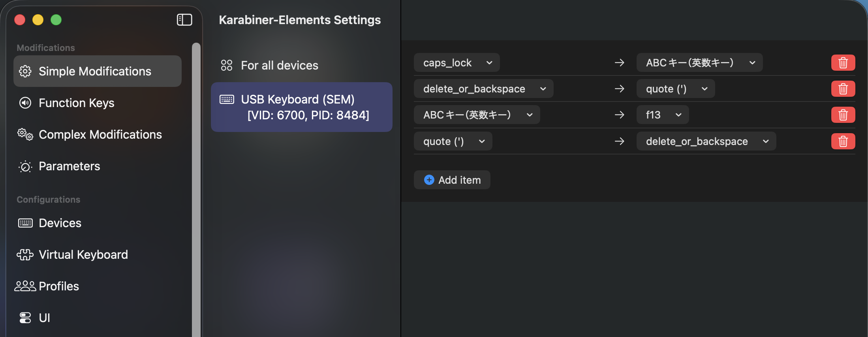This screenshot has width=868, height=337.
Task: Open the delete_or_backspace target dropdown
Action: coord(706,141)
